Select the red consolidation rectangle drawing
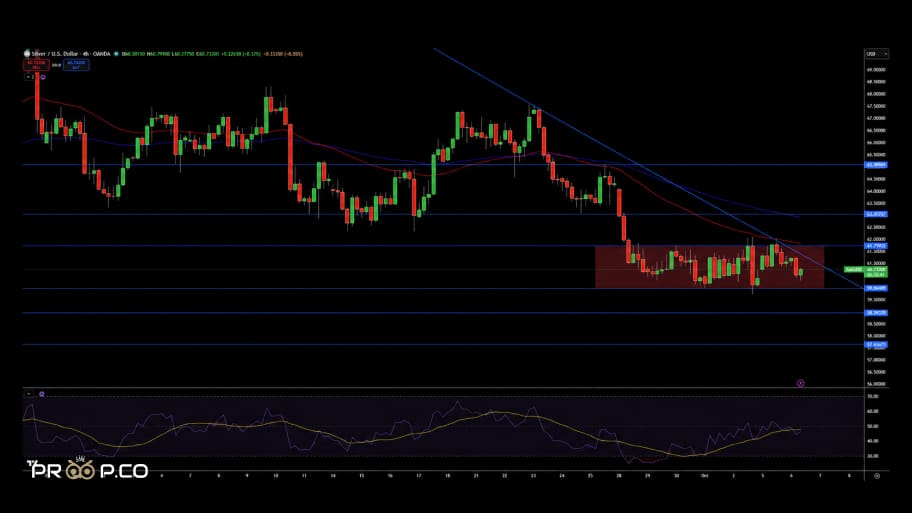Screen dimensions: 912x513 click(709, 267)
